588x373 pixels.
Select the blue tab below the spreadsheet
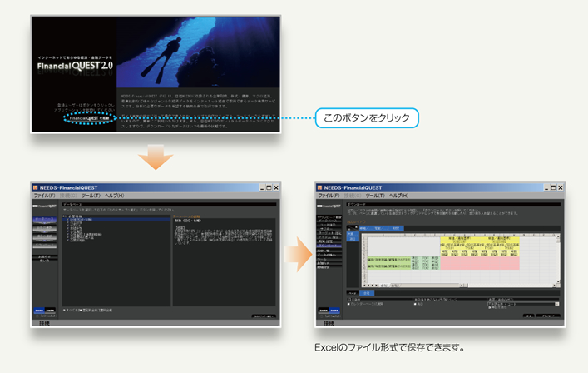[367, 293]
